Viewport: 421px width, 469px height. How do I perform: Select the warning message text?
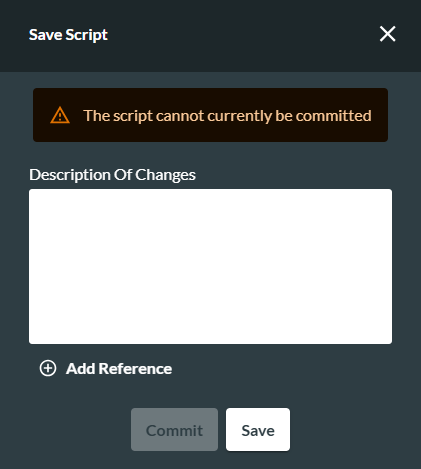(227, 116)
